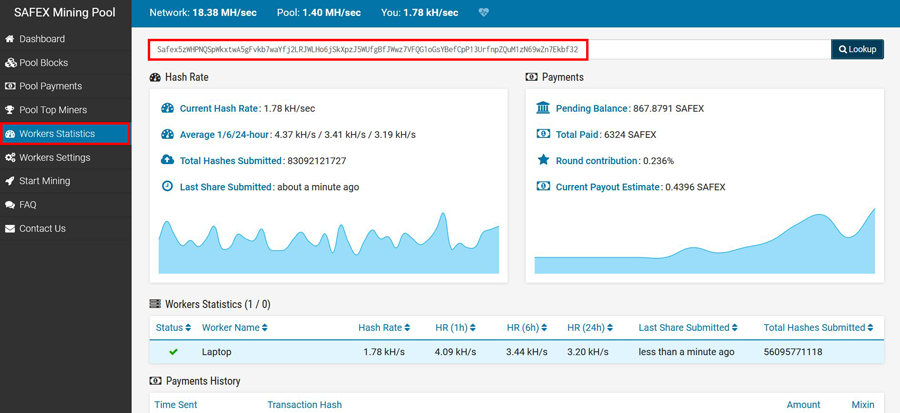Click Total Hashes Submitted value 83092121727

316,161
